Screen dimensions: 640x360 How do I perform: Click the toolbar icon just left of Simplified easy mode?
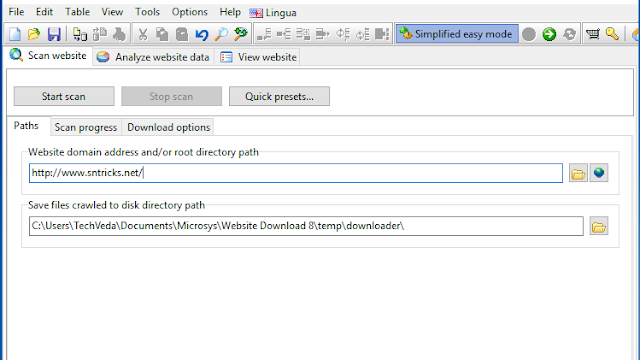pos(382,34)
